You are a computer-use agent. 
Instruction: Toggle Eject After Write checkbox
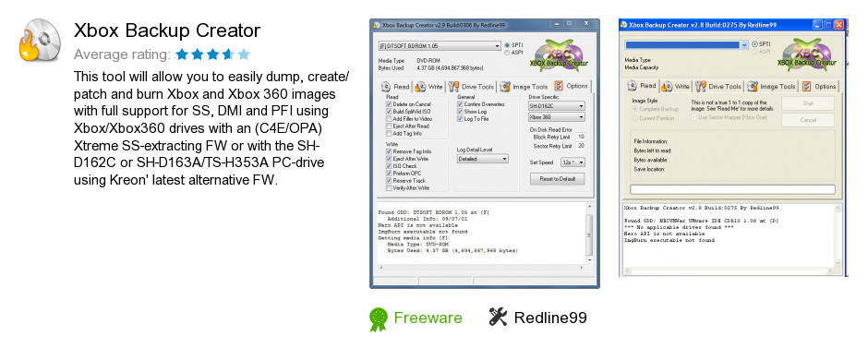click(x=389, y=159)
